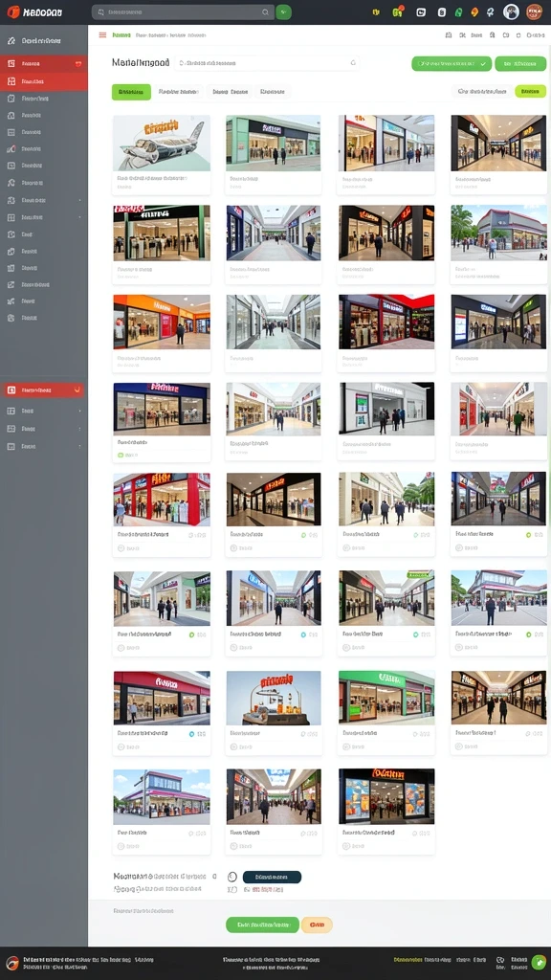Open the green top-bar icon with red badge
The width and height of the screenshot is (551, 980).
[x=398, y=11]
